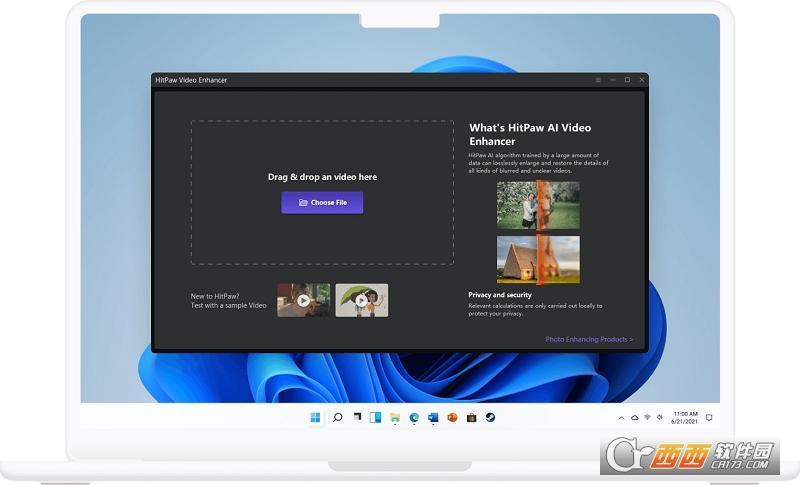
Task: Click the Choose File button
Action: (x=322, y=202)
